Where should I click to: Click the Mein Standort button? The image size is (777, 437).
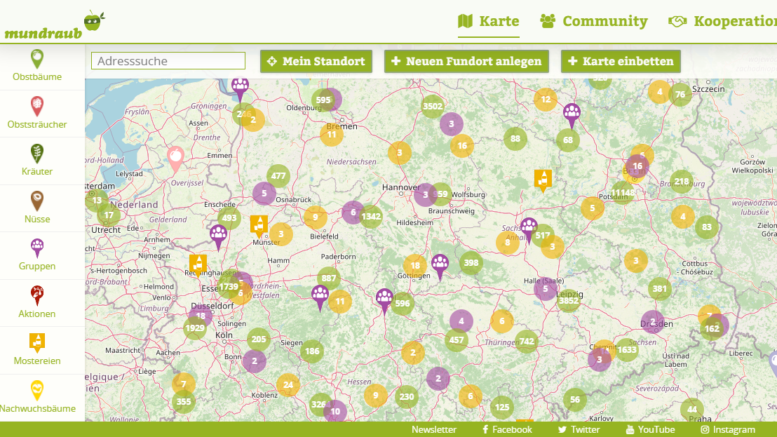click(316, 61)
